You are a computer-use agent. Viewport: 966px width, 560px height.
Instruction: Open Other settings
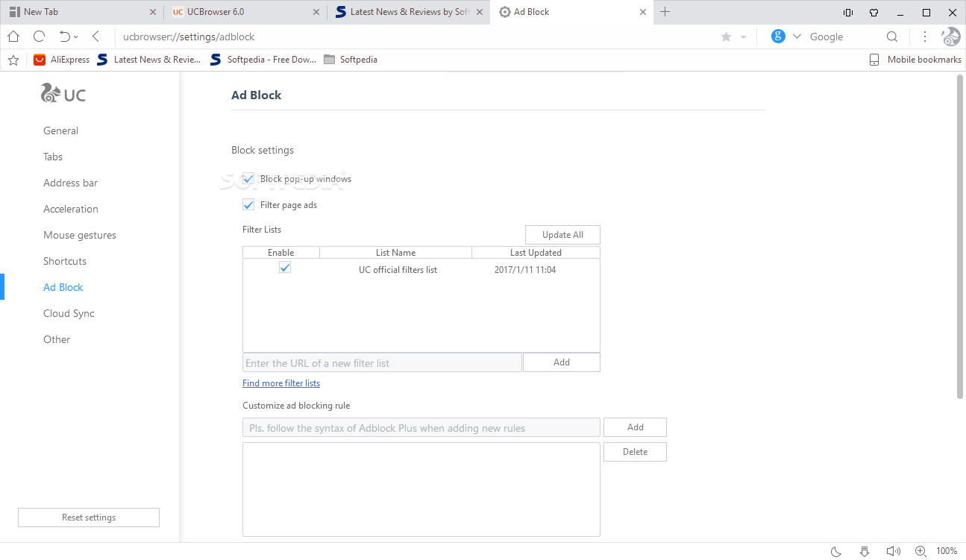(57, 339)
